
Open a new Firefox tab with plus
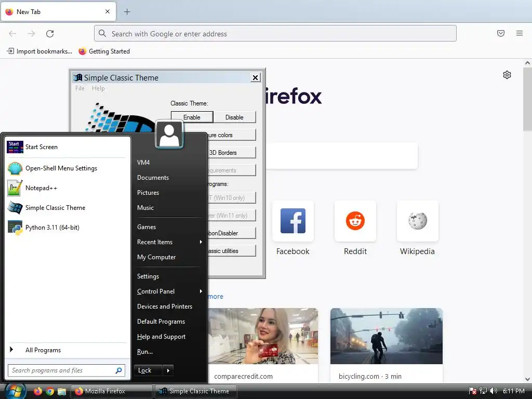[127, 12]
